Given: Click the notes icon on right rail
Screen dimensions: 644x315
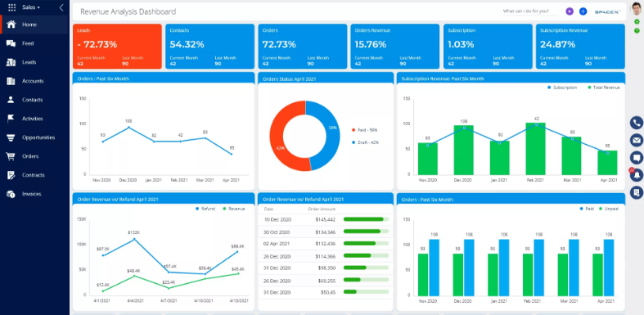Looking at the screenshot, I should pyautogui.click(x=637, y=192).
